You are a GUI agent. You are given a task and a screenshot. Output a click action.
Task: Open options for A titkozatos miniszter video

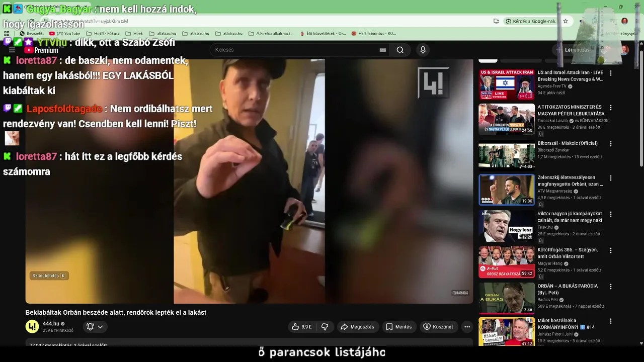(611, 108)
